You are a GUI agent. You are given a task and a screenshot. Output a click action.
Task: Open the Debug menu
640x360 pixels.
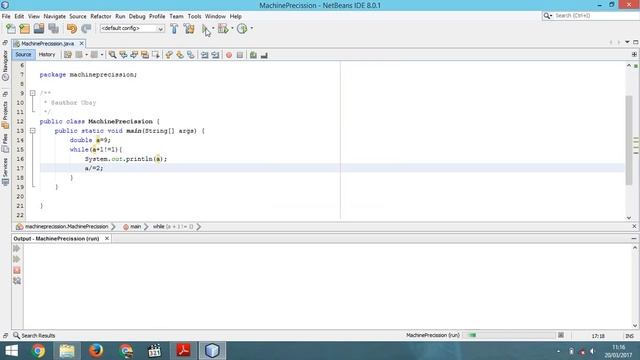coord(137,16)
